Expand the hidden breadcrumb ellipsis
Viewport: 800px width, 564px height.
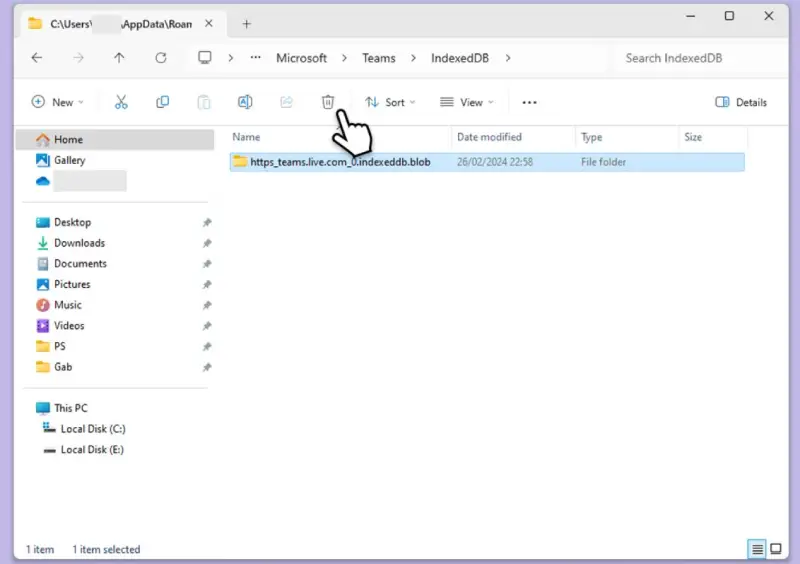(256, 58)
